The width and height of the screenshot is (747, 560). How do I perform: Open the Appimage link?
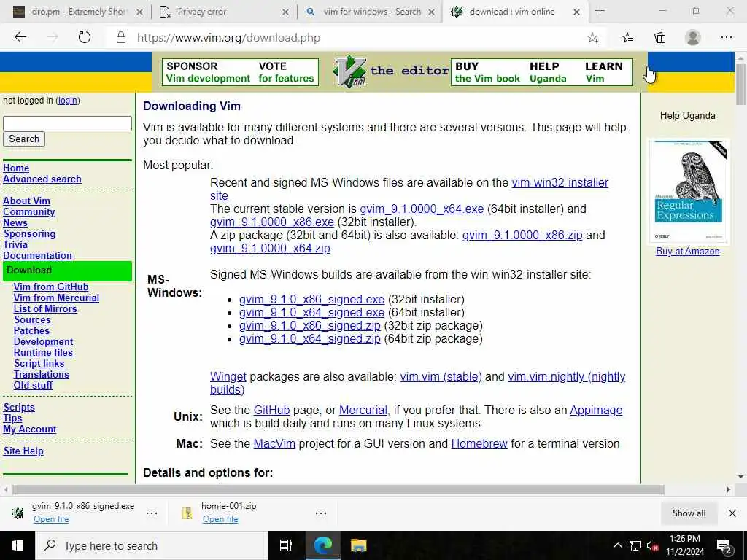pyautogui.click(x=596, y=411)
